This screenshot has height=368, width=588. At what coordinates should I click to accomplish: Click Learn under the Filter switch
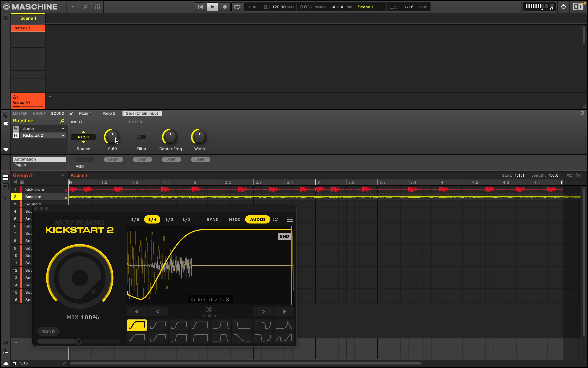coord(142,159)
